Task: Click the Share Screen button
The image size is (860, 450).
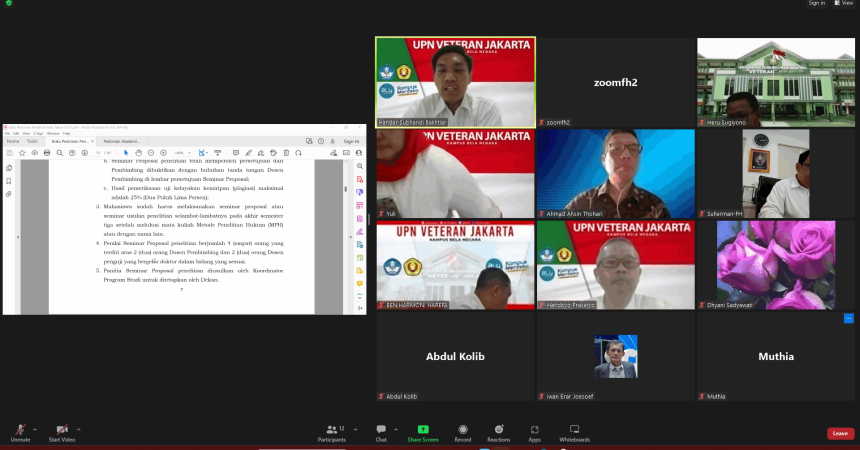Action: [x=423, y=433]
